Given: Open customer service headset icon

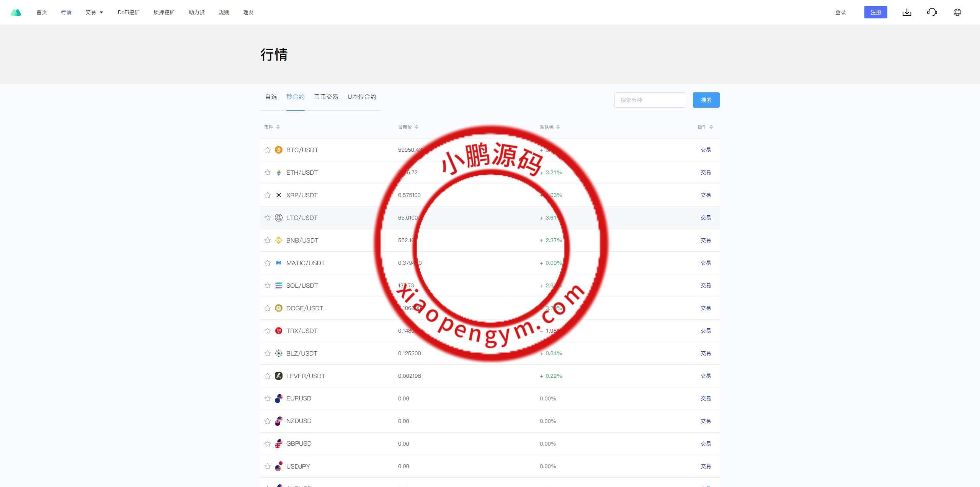Looking at the screenshot, I should (x=932, y=12).
